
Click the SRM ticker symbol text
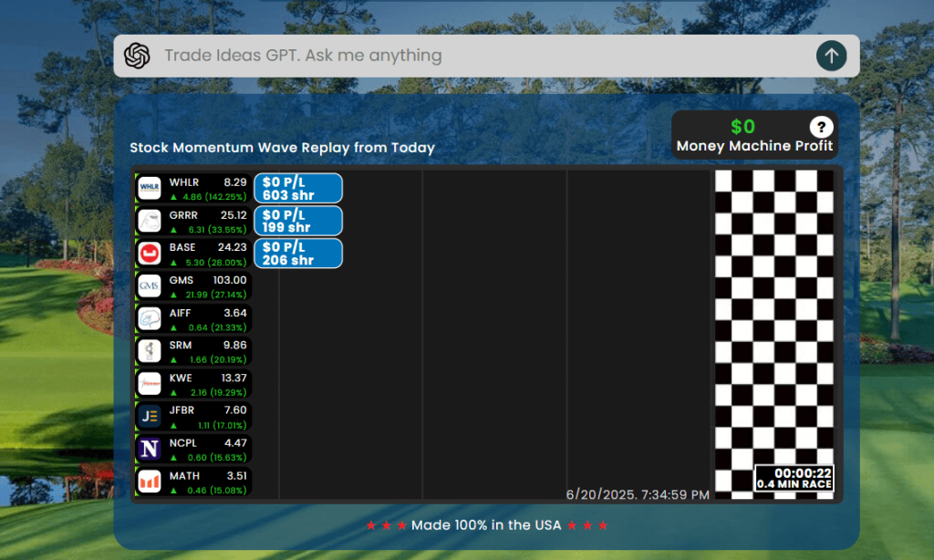tap(181, 345)
